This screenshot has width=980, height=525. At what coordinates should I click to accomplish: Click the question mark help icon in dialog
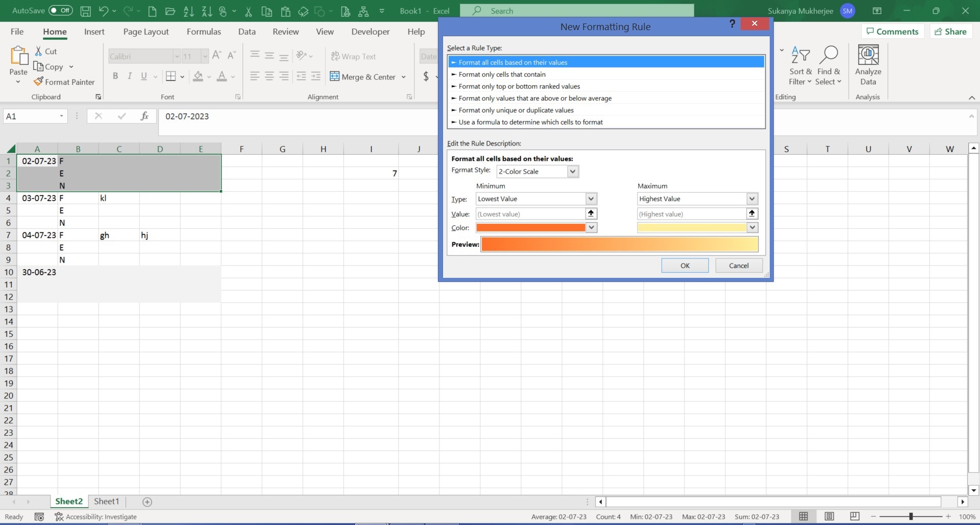point(732,23)
